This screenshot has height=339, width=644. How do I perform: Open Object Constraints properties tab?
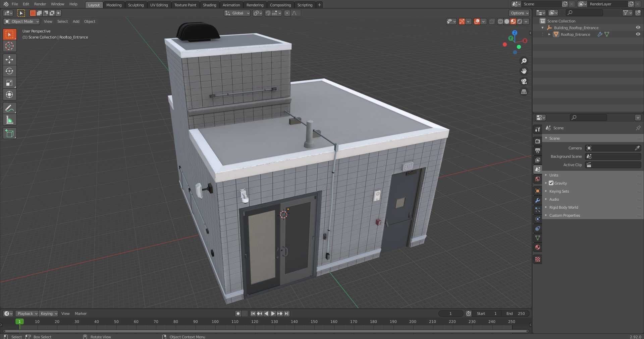(538, 228)
